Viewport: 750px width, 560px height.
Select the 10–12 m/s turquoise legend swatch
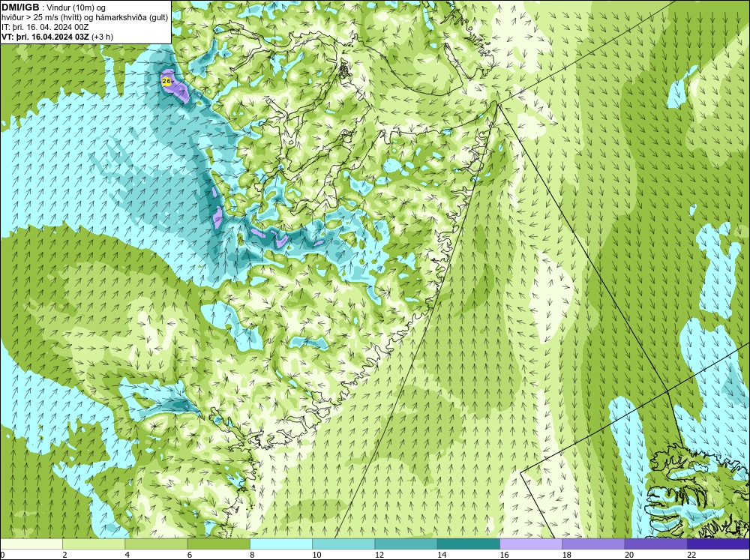tap(343, 544)
